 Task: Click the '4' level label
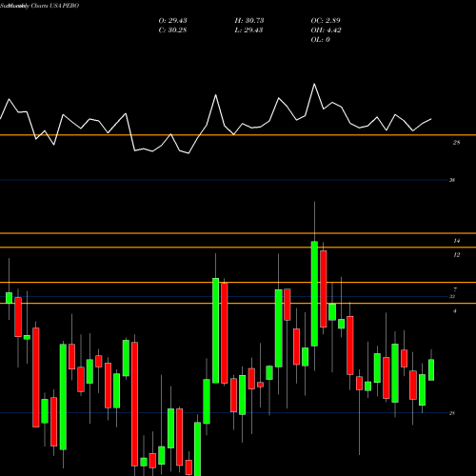(455, 311)
